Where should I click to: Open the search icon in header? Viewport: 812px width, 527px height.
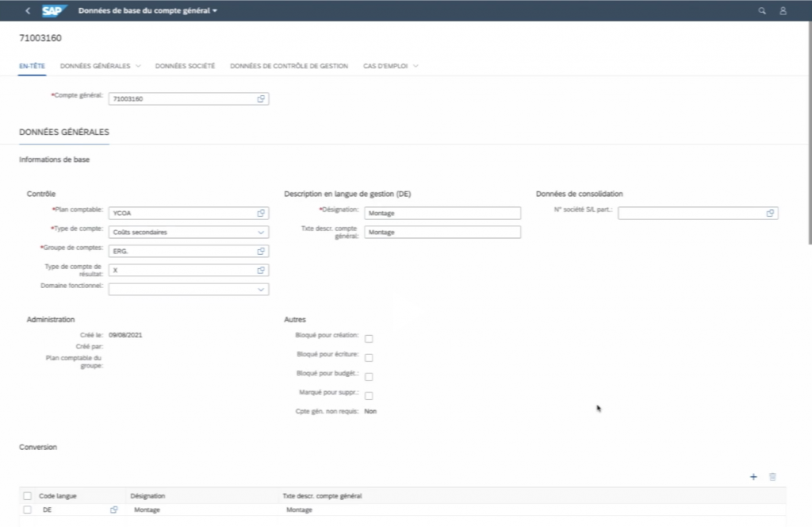pyautogui.click(x=762, y=11)
